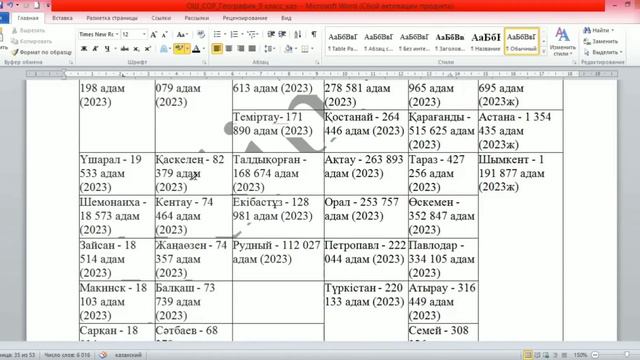This screenshot has height=360, width=640.
Task: Open font size dropdown showing 12
Action: [144, 35]
